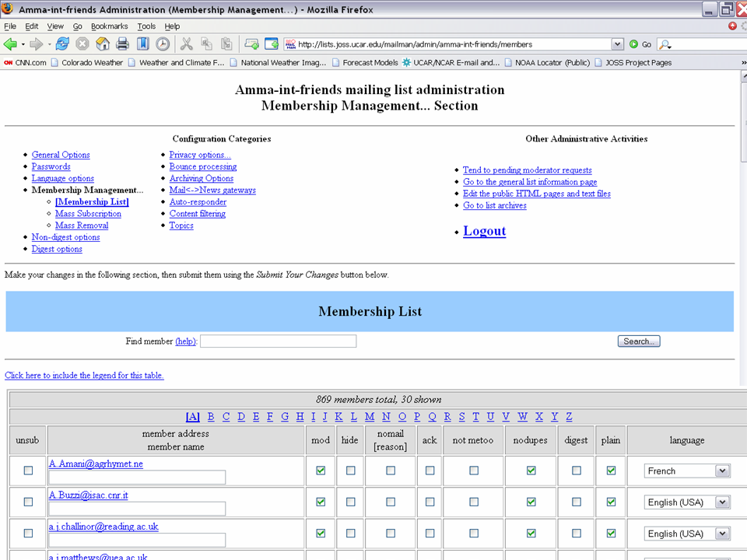747x560 pixels.
Task: Check hide for A.Buzzi@isac.cnr.it
Action: click(x=351, y=502)
